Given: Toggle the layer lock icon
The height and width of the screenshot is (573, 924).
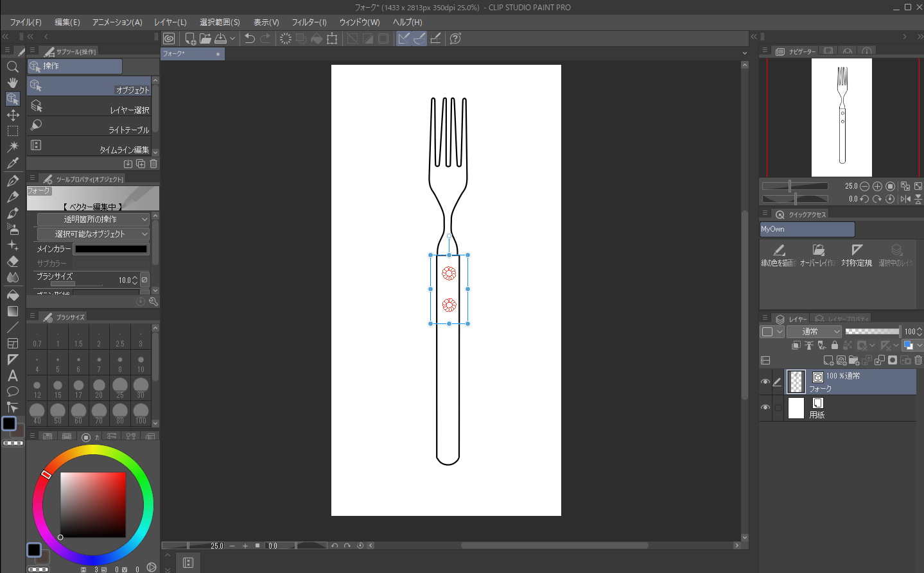Looking at the screenshot, I should (x=835, y=345).
